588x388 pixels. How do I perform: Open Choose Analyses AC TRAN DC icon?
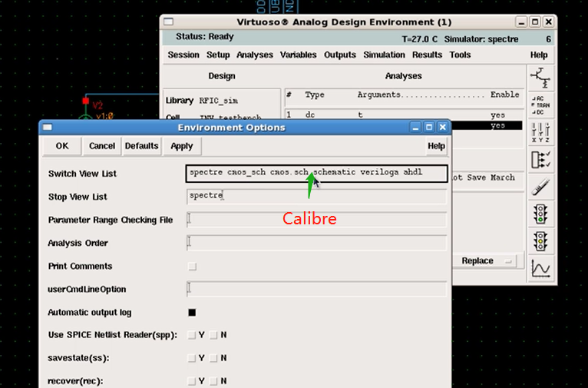(540, 105)
